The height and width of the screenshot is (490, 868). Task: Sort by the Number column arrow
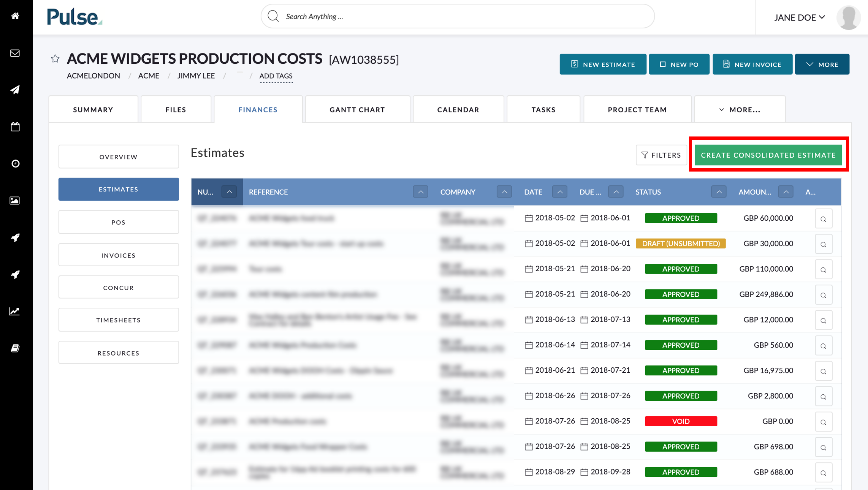(x=229, y=192)
